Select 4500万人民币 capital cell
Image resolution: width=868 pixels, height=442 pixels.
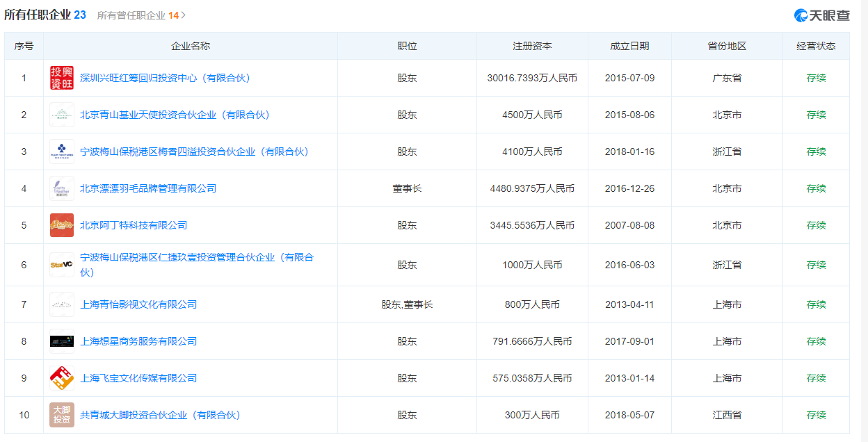[532, 115]
